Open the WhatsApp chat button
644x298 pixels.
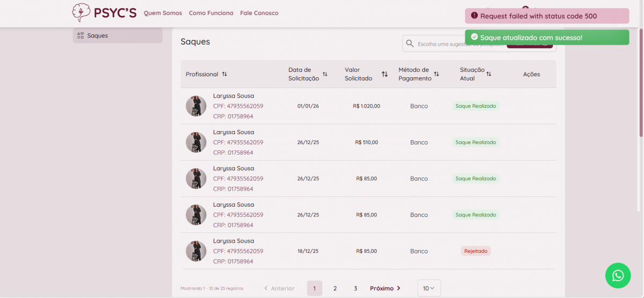[618, 275]
